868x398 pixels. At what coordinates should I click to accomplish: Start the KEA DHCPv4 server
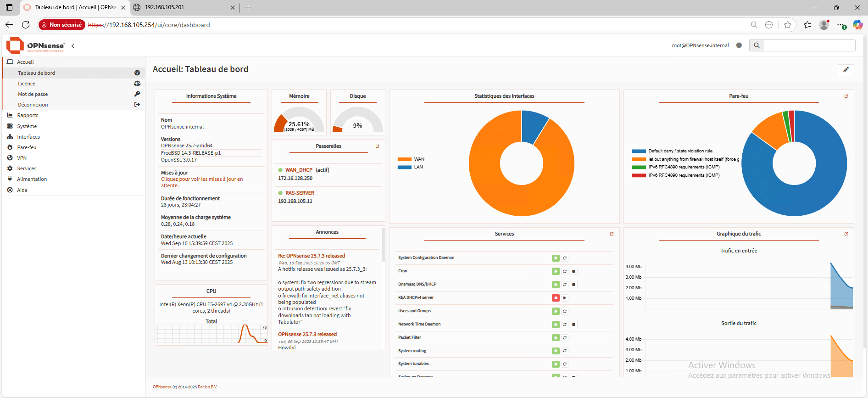[x=565, y=298]
